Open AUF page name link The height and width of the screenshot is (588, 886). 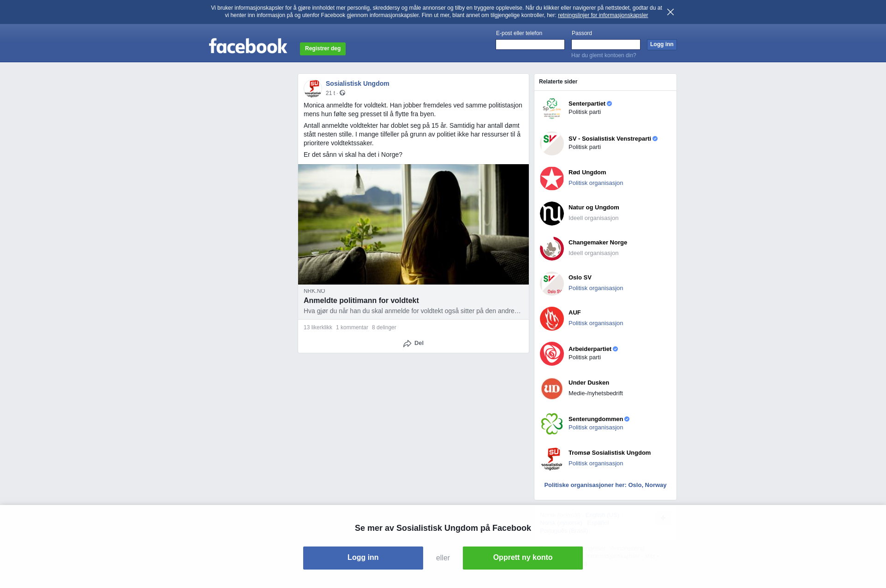pos(575,313)
